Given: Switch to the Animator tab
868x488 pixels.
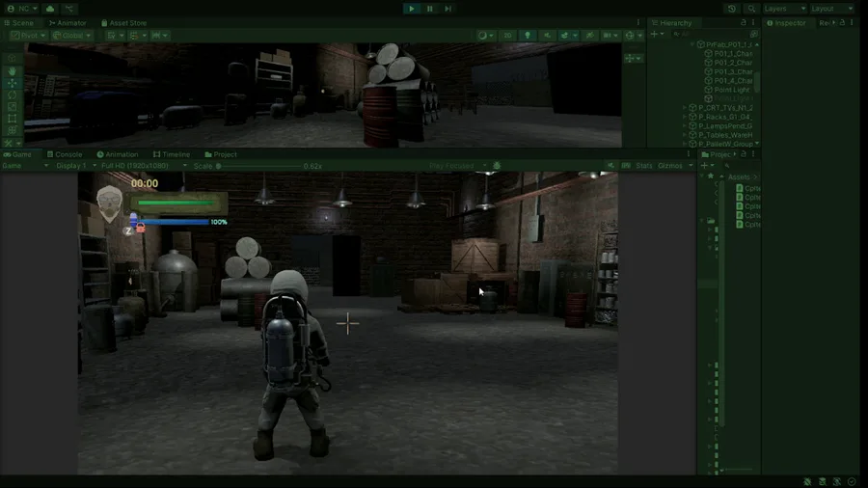Looking at the screenshot, I should (68, 23).
